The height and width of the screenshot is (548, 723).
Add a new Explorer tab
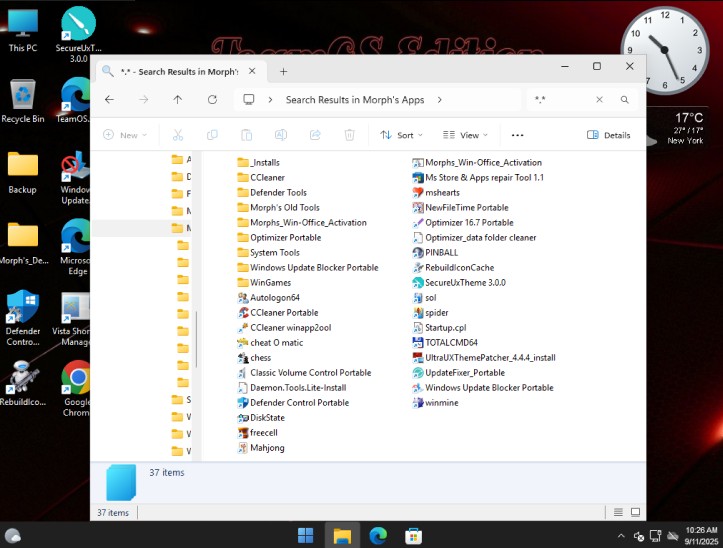click(284, 71)
